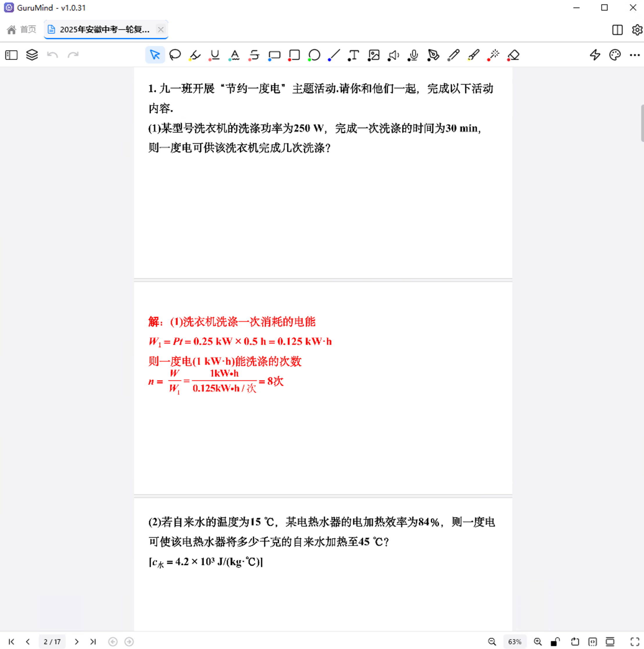644x649 pixels.
Task: Zoom in with the plus magnifier
Action: (x=538, y=642)
